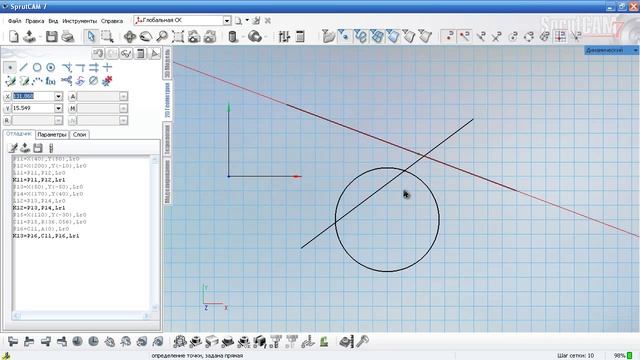Toggle the snap-to-point icon

449,37
